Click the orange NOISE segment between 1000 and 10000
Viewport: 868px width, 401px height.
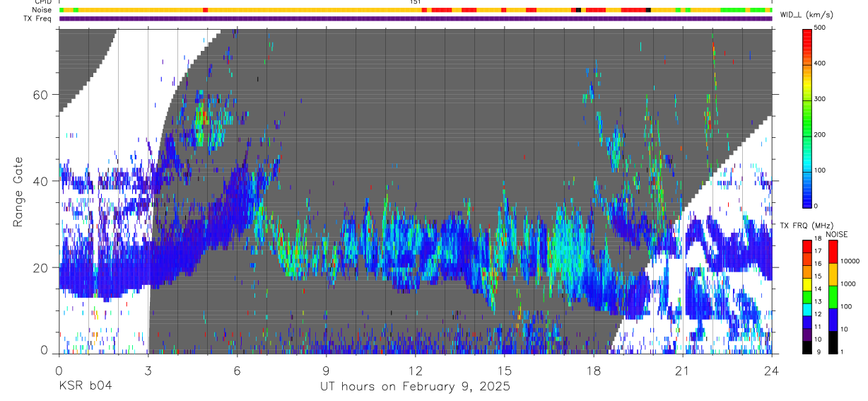(833, 274)
